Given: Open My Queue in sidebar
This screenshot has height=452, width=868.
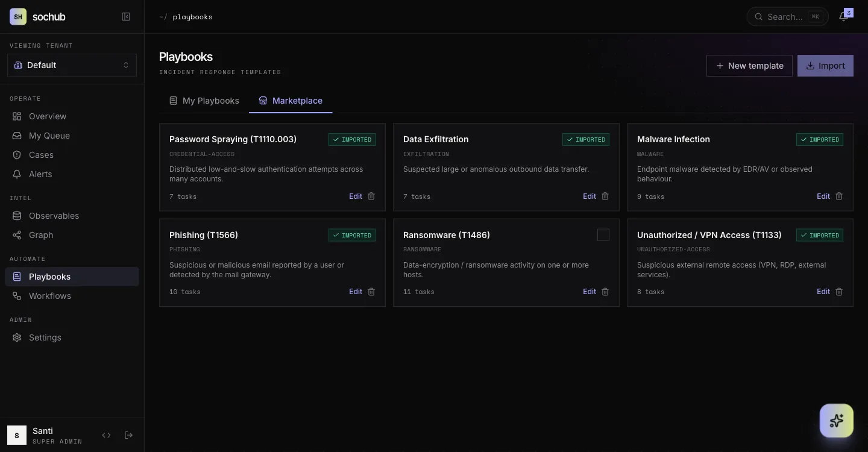Looking at the screenshot, I should pyautogui.click(x=72, y=136).
